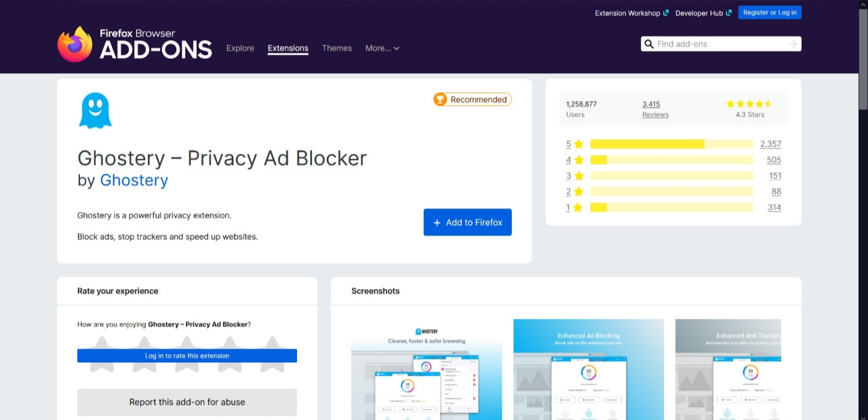Click the rating number 5 link

(568, 144)
